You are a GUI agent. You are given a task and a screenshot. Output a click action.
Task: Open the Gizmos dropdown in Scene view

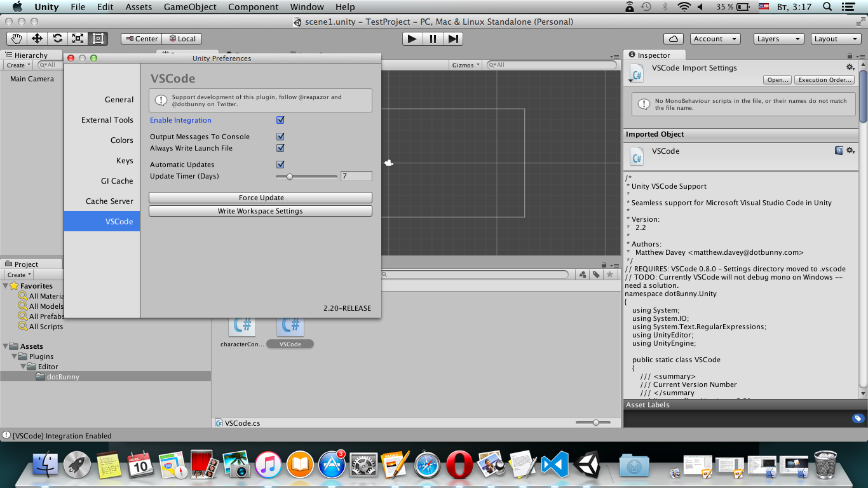(x=466, y=65)
